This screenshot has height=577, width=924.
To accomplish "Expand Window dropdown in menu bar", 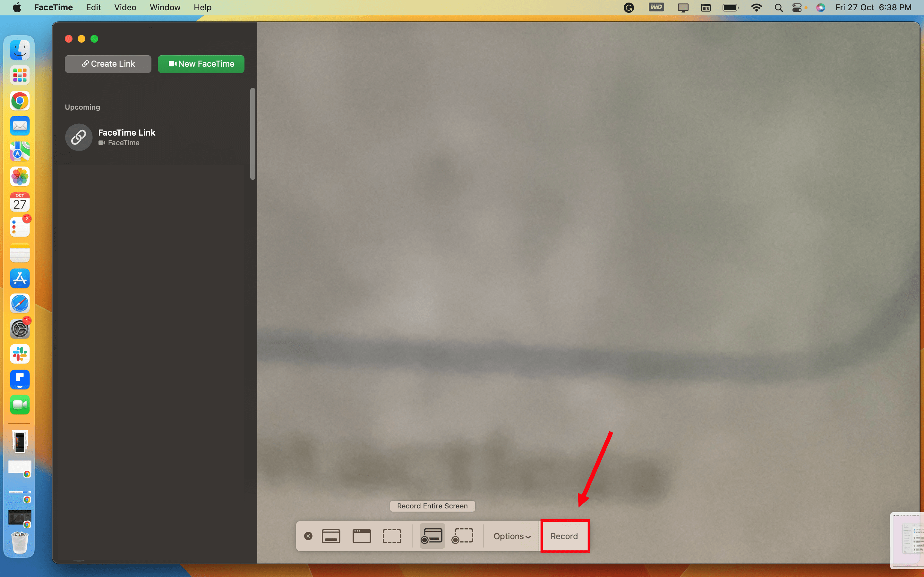I will (164, 7).
